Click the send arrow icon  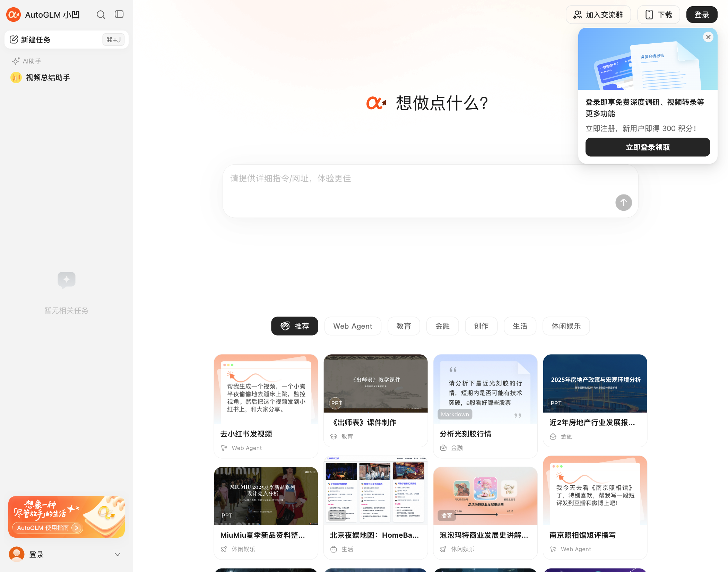[x=623, y=202]
